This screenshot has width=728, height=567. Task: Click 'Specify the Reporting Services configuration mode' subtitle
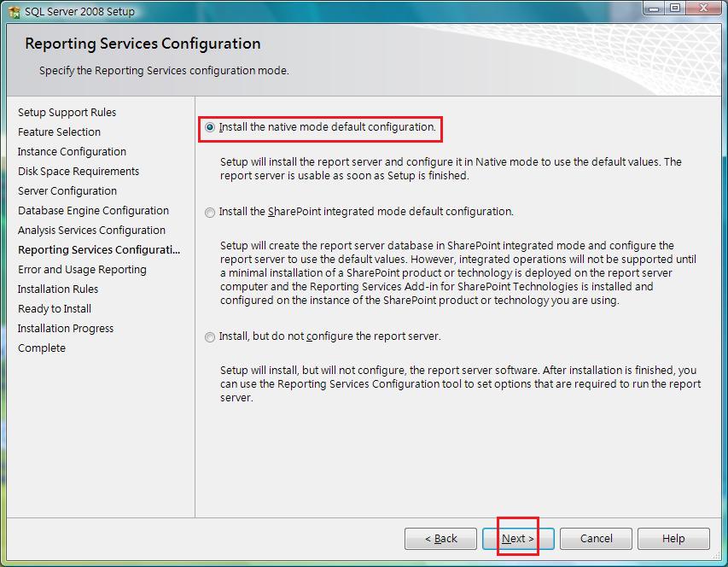[164, 71]
